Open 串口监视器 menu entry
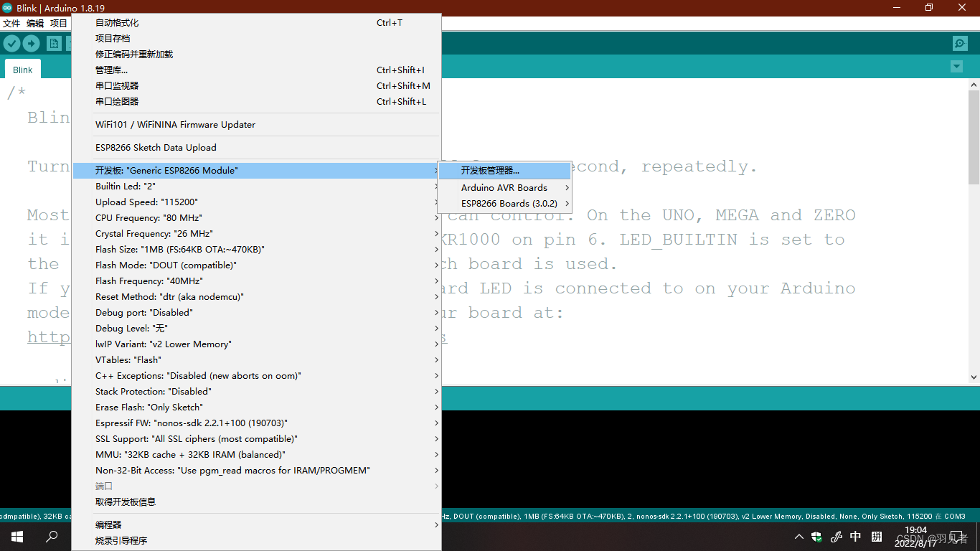This screenshot has width=980, height=551. 256,86
